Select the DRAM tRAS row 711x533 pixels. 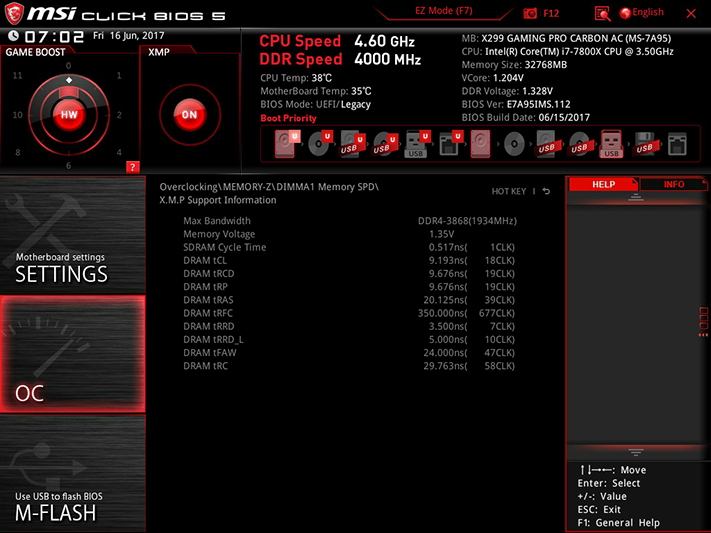349,300
